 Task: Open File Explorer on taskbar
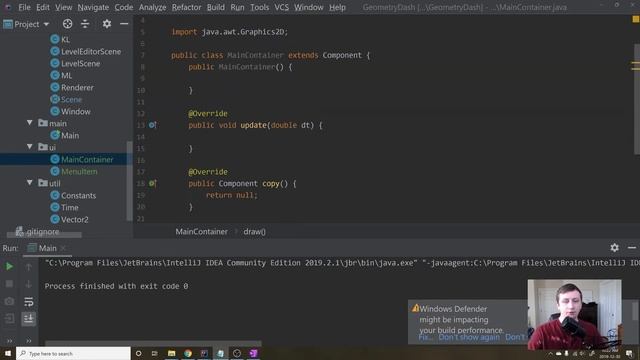coord(171,353)
